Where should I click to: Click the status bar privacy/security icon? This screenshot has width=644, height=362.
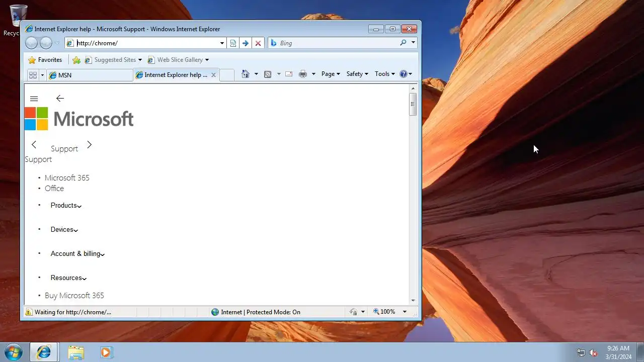[354, 312]
